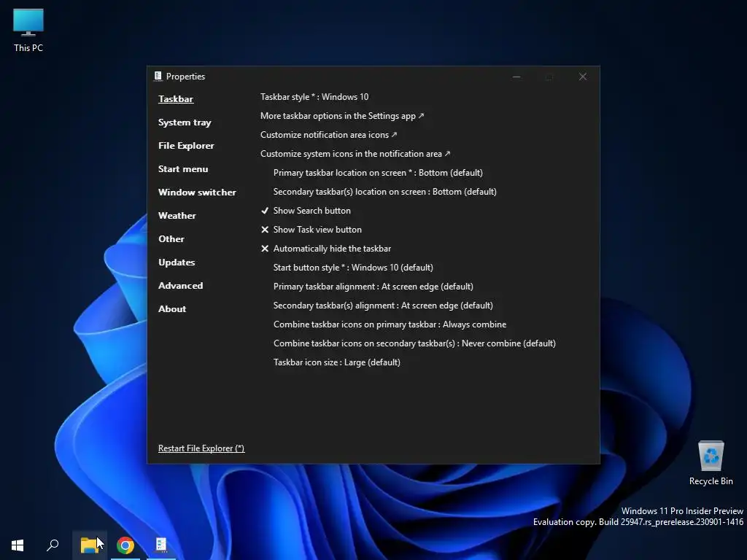
Task: Click the Search magnifier on taskbar
Action: click(53, 545)
